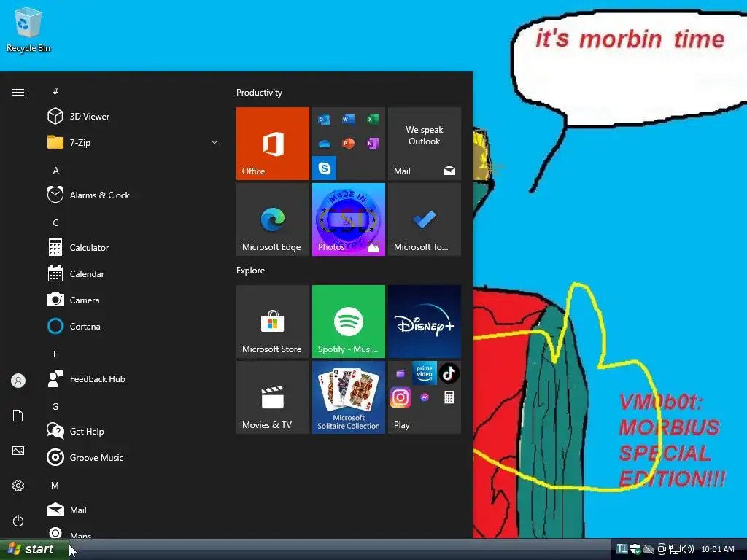Click the Productivity group heading
The height and width of the screenshot is (560, 747).
tap(259, 93)
